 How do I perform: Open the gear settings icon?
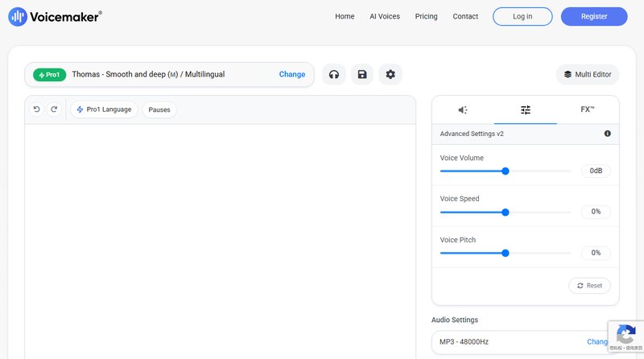(390, 74)
